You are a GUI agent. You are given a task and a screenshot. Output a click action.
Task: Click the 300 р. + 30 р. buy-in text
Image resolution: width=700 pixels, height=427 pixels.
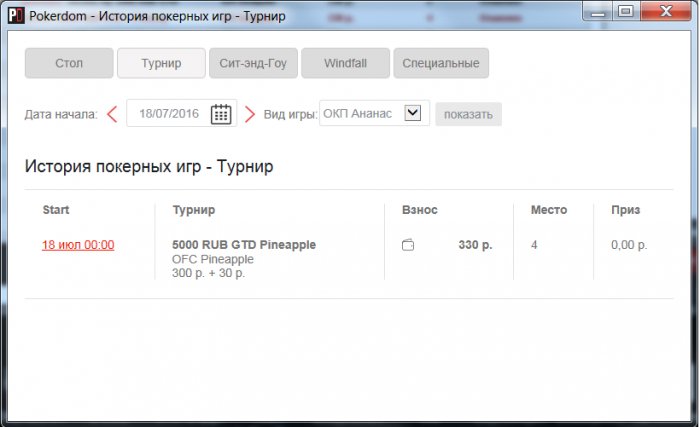208,273
